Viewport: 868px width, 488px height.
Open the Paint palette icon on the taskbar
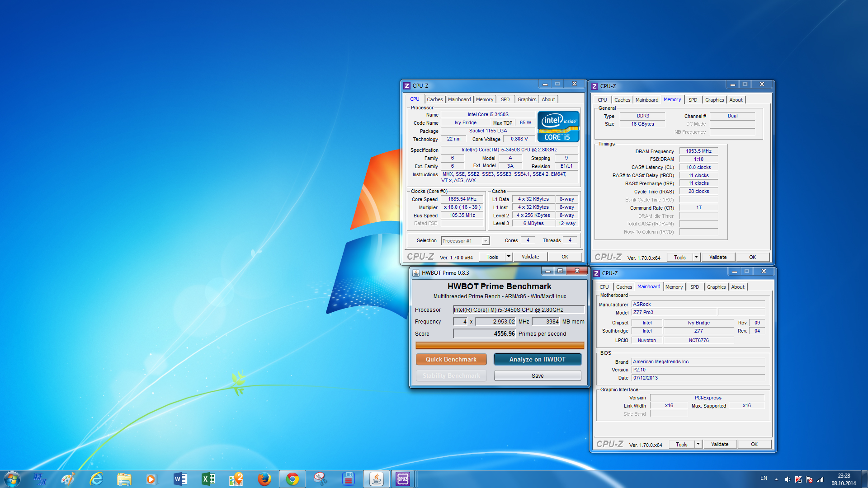pos(68,479)
